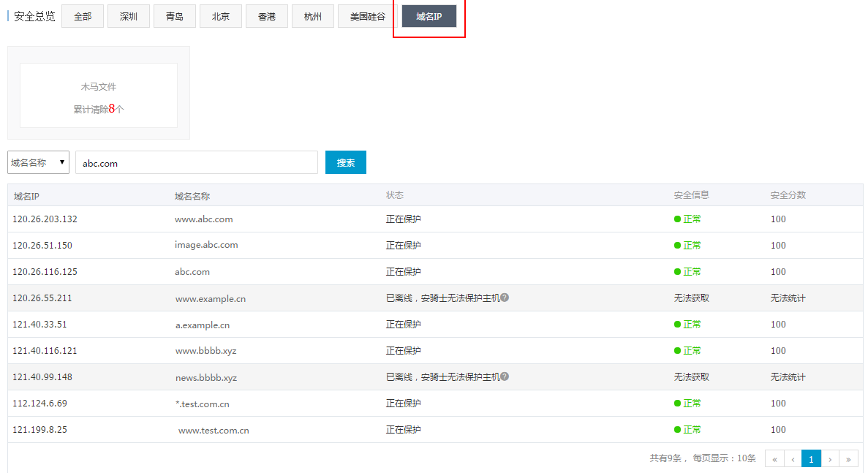Open the 美国硅谷 region tab
868x473 pixels.
coord(367,16)
